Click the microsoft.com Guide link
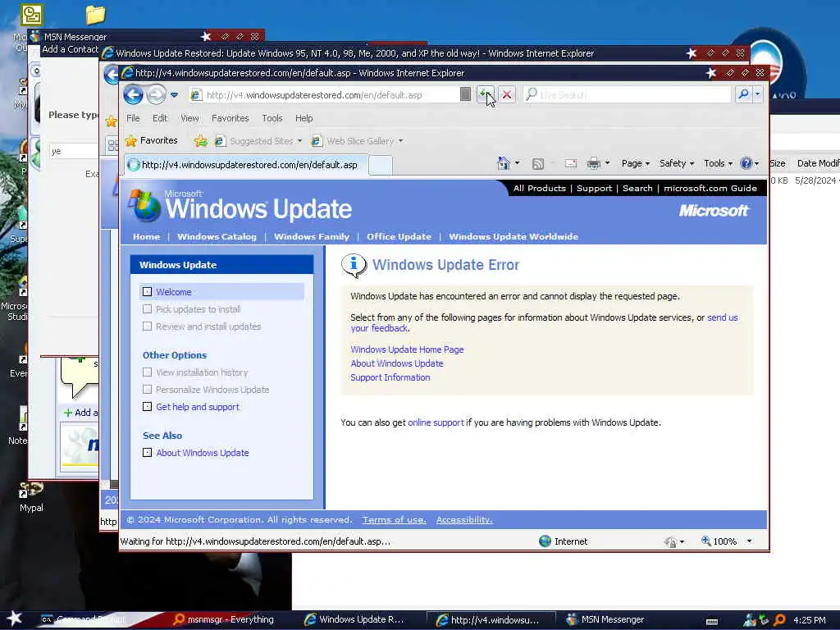The image size is (840, 630). 710,188
